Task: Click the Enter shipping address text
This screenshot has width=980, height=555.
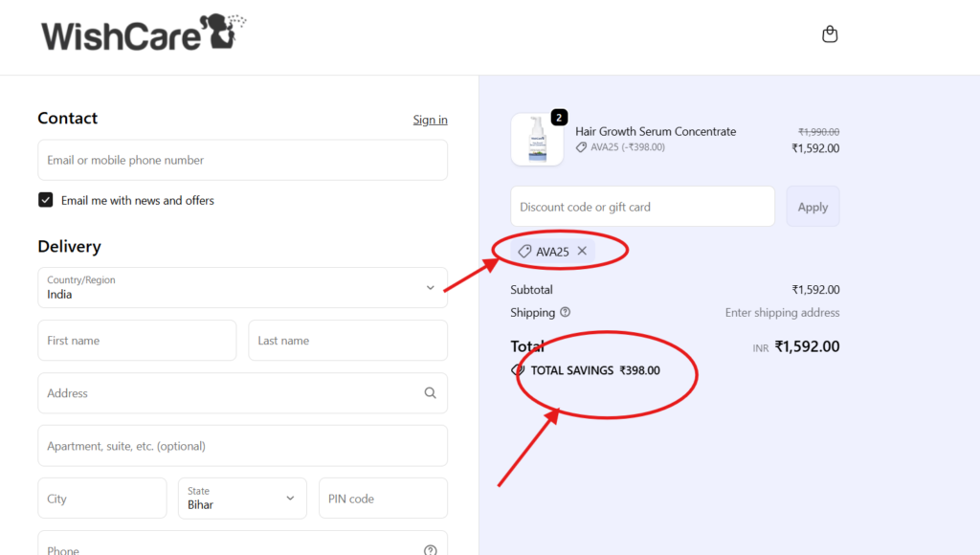Action: point(783,313)
